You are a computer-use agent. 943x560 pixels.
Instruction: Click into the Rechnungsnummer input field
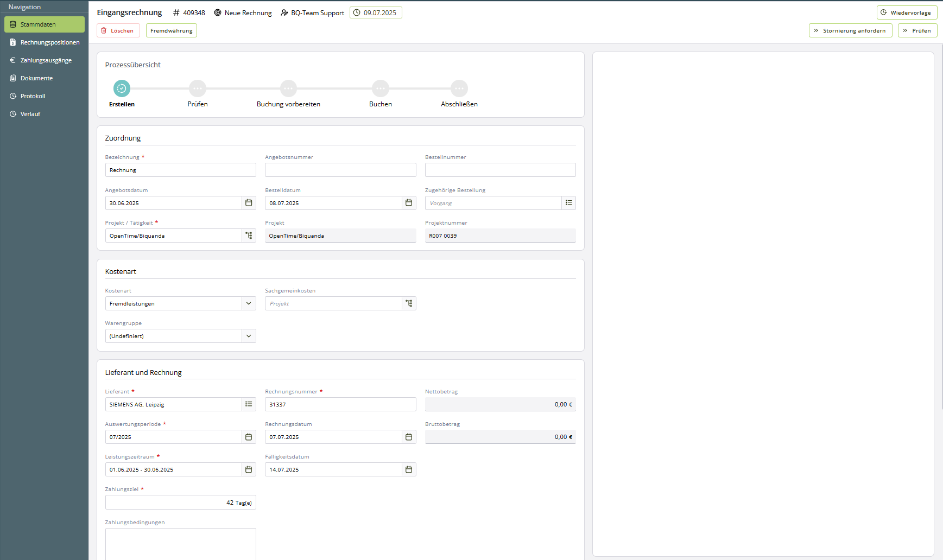340,404
